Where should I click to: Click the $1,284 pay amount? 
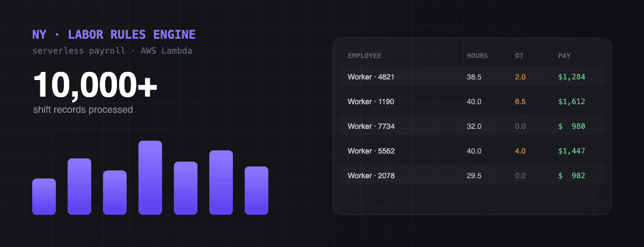[572, 77]
